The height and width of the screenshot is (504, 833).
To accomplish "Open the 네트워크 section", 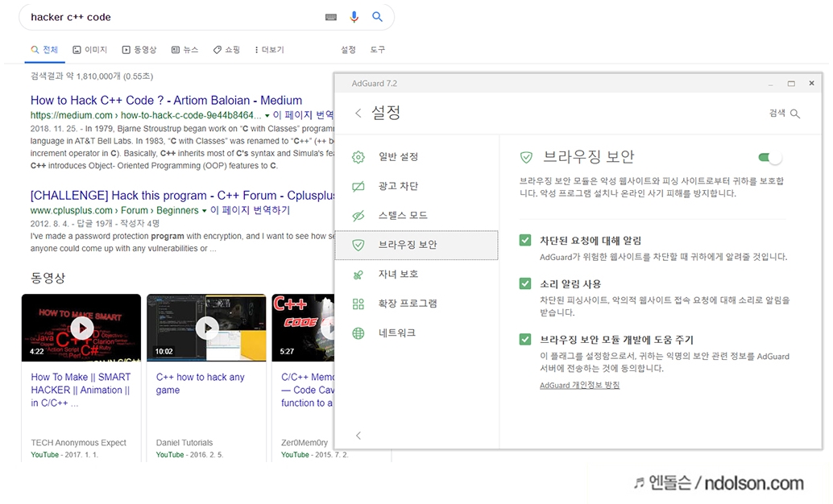I will coord(416,333).
